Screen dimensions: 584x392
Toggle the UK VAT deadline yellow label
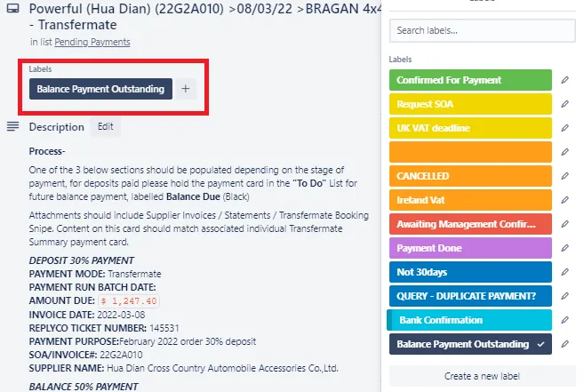coord(470,128)
